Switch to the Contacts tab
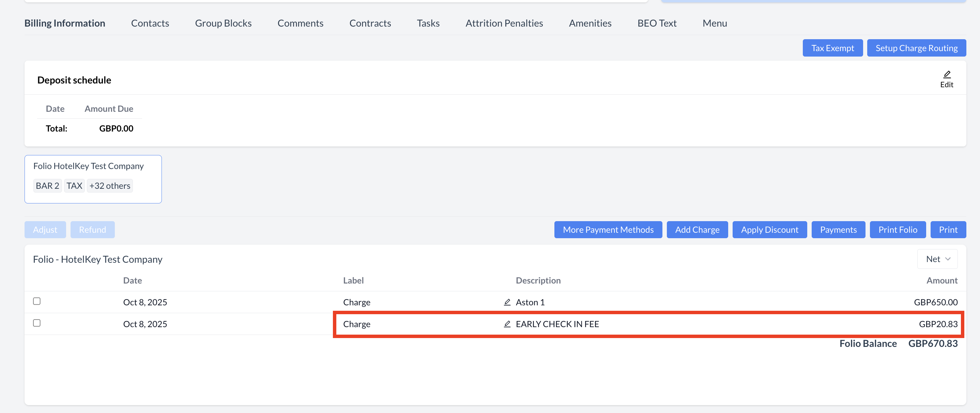 click(x=150, y=23)
